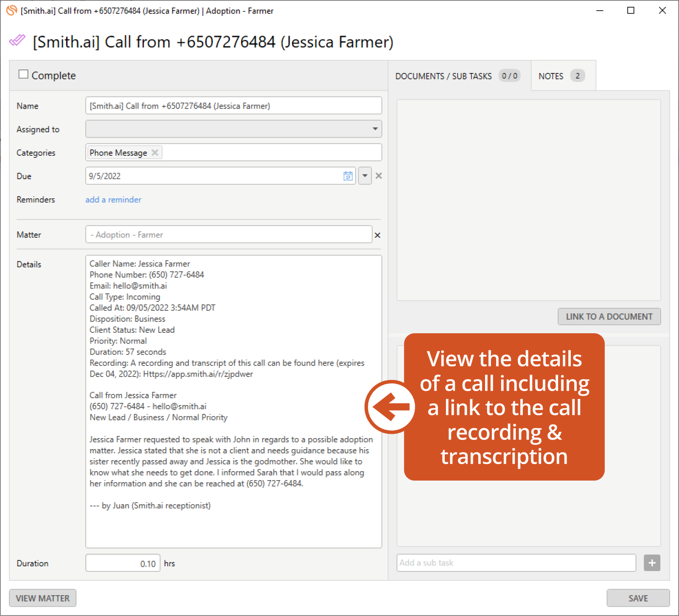Maximize the task window
Screen dimensions: 679x616
point(631,11)
